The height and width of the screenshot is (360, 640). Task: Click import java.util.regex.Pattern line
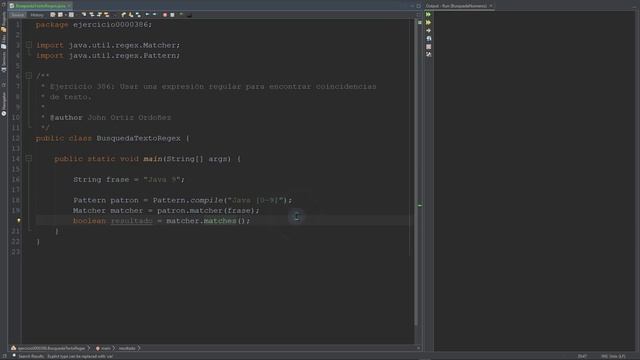(108, 56)
